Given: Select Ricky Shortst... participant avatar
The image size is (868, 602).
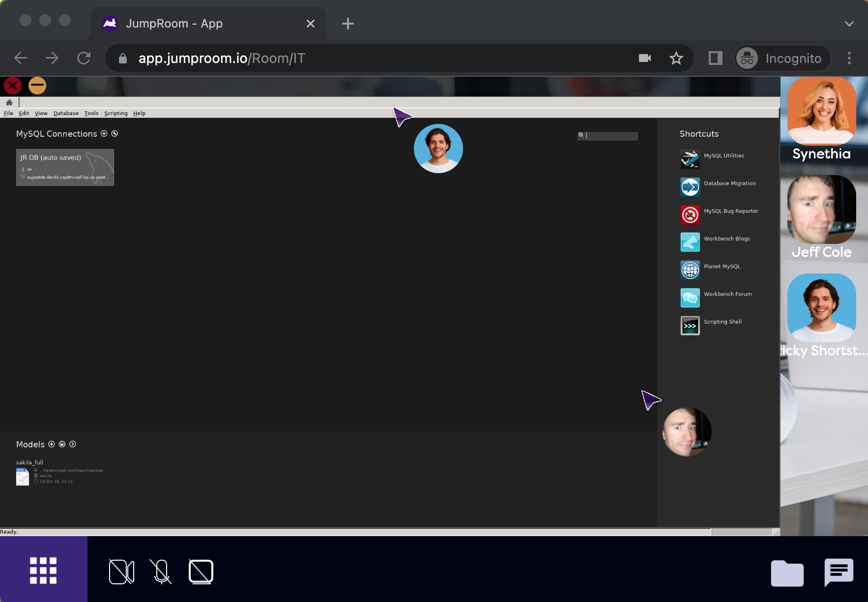Looking at the screenshot, I should (822, 308).
